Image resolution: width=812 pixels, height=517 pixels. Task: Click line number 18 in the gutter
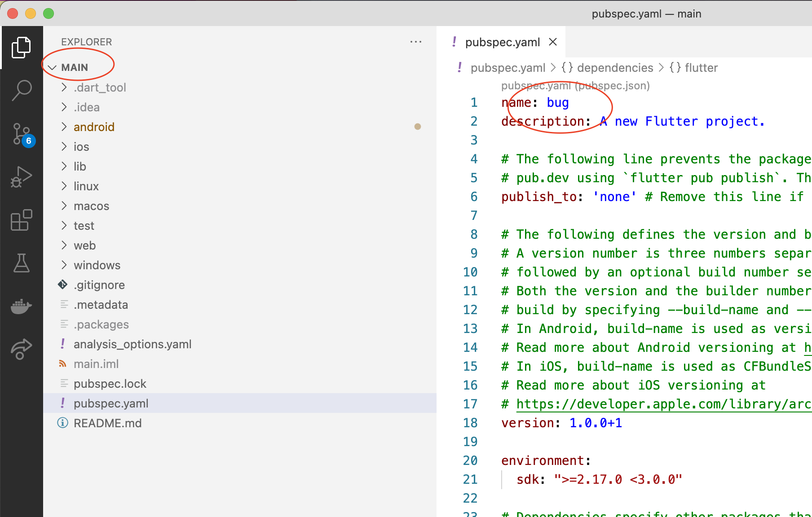tap(470, 423)
